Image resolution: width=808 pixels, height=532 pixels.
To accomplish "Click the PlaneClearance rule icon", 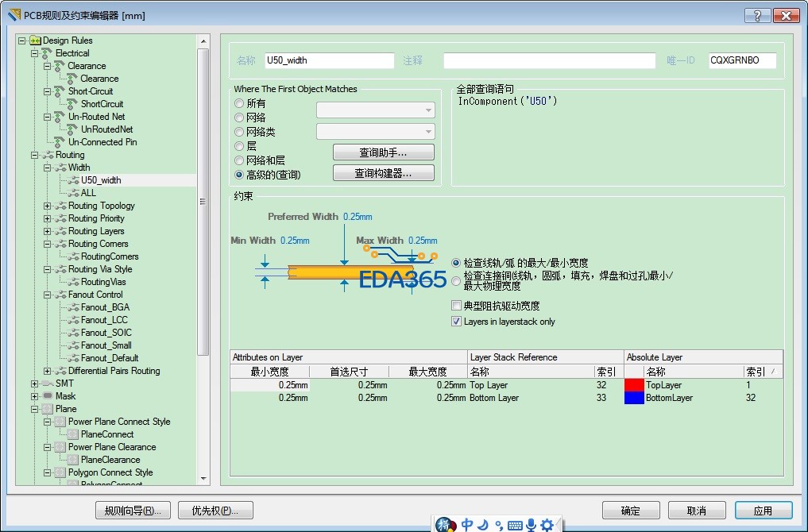I will coord(72,460).
